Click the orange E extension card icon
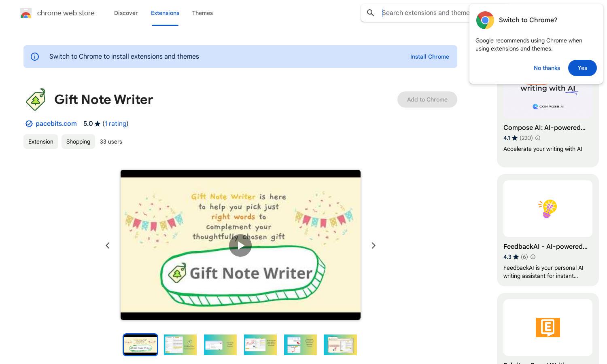This screenshot has height=364, width=607. tap(548, 328)
